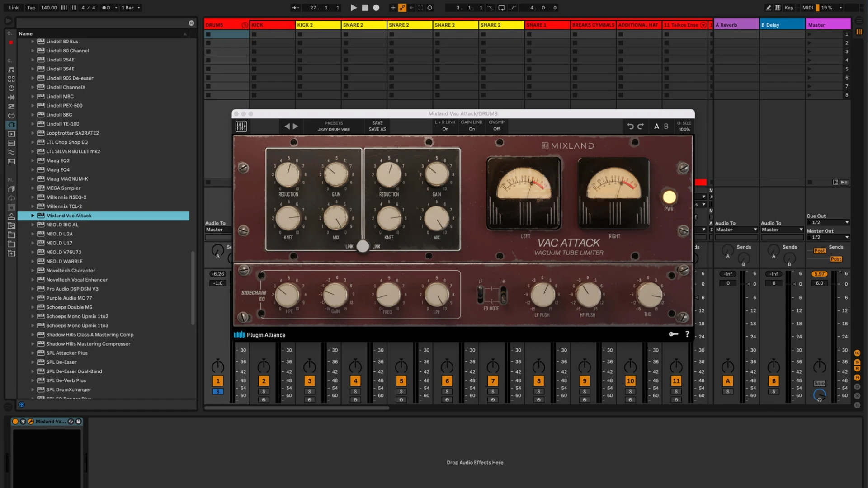Open the Instruments category in browser sidebar

click(x=11, y=88)
